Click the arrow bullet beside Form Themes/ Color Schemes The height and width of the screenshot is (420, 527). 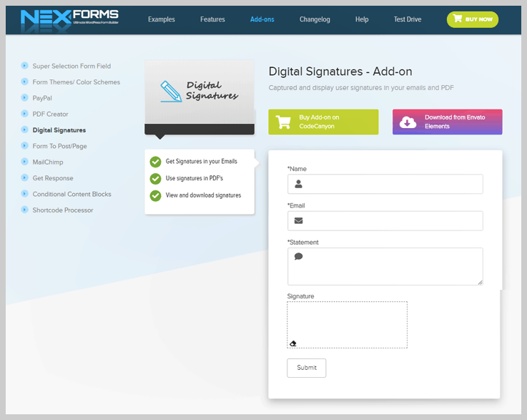click(x=24, y=82)
